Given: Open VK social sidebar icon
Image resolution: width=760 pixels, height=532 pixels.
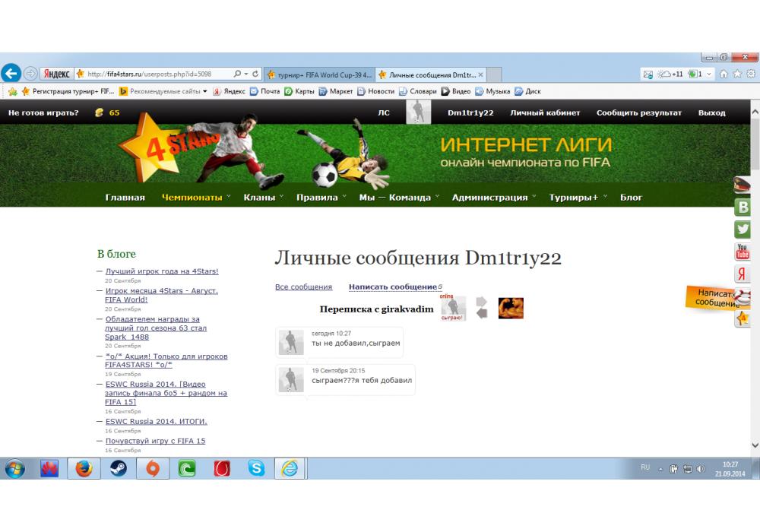Looking at the screenshot, I should [x=743, y=207].
